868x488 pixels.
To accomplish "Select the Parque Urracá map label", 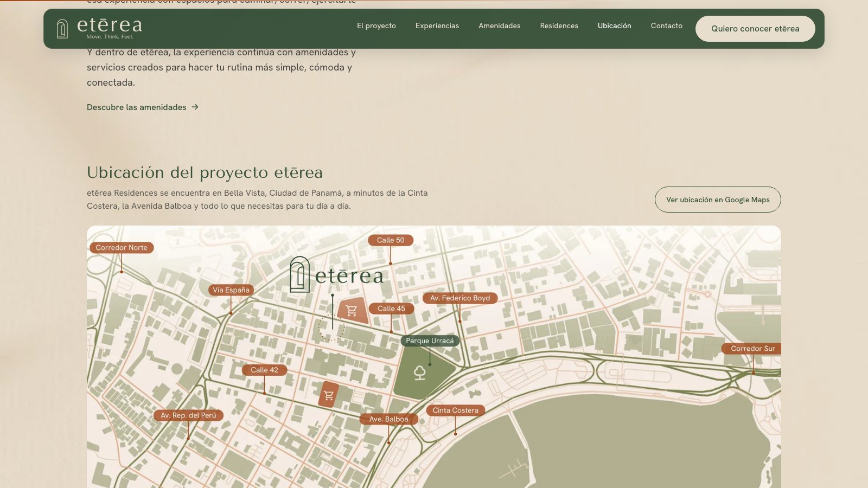I will pos(430,341).
